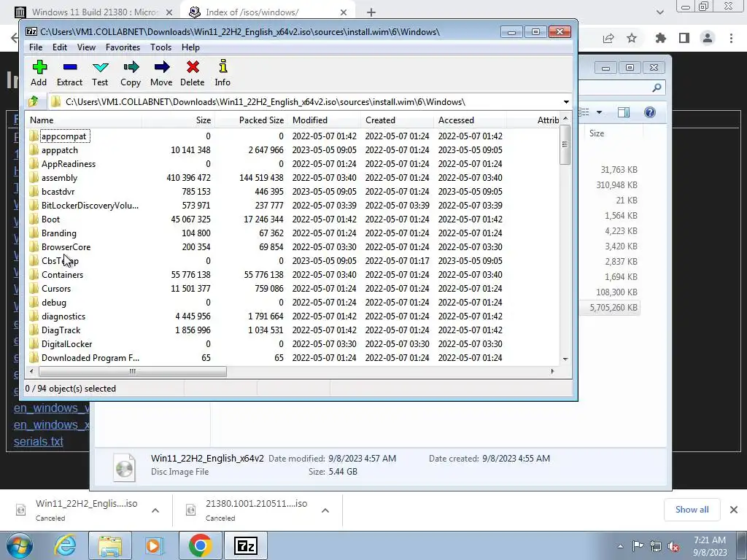The height and width of the screenshot is (560, 747).
Task: Open the Info toolbar icon
Action: click(x=222, y=73)
